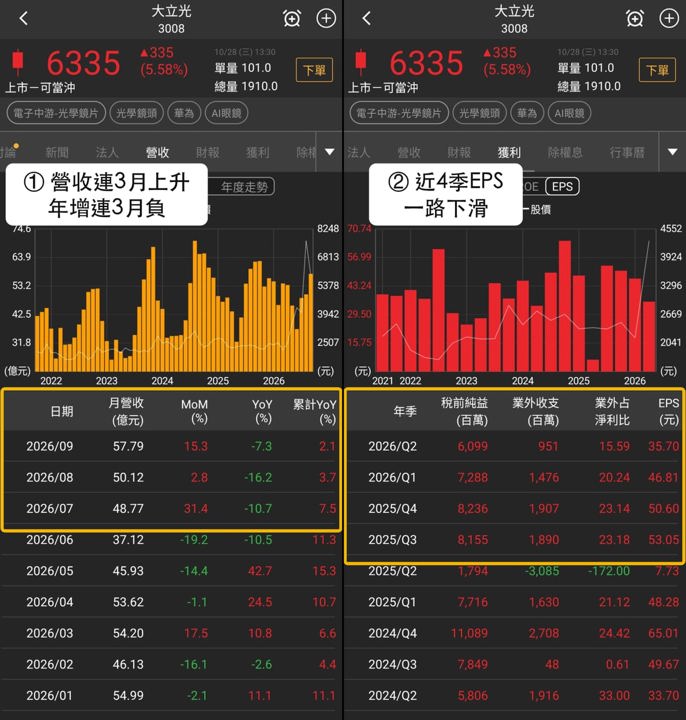The width and height of the screenshot is (686, 720).
Task: Tap the -3,085 non-operating value
Action: click(542, 571)
